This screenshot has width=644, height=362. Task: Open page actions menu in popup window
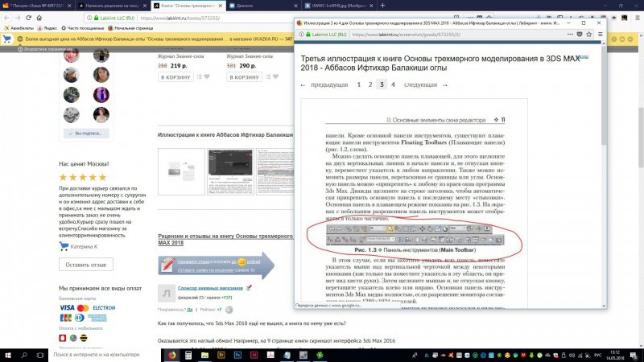[x=570, y=35]
